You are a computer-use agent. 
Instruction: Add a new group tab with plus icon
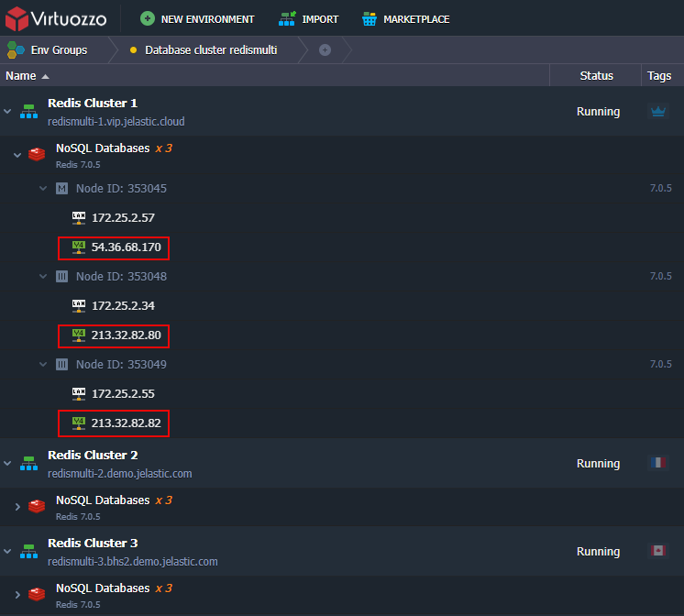tap(325, 50)
